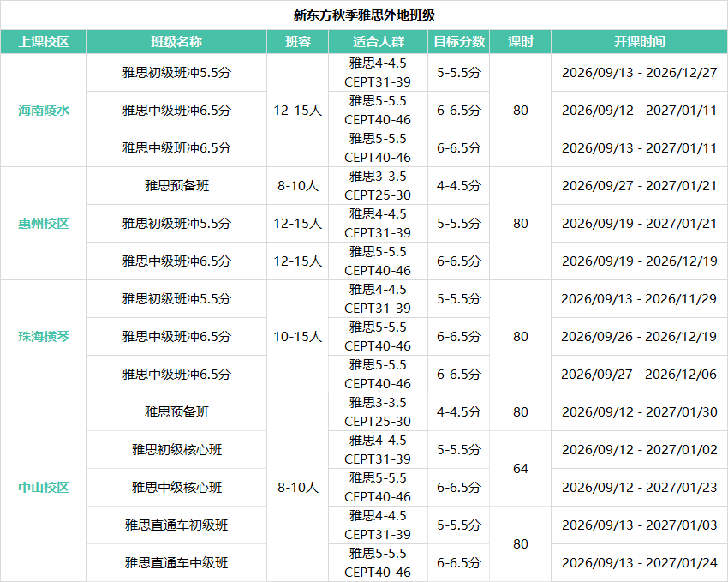
Task: Select the 5-5.5分 target of 雅思初级核心班
Action: (459, 450)
